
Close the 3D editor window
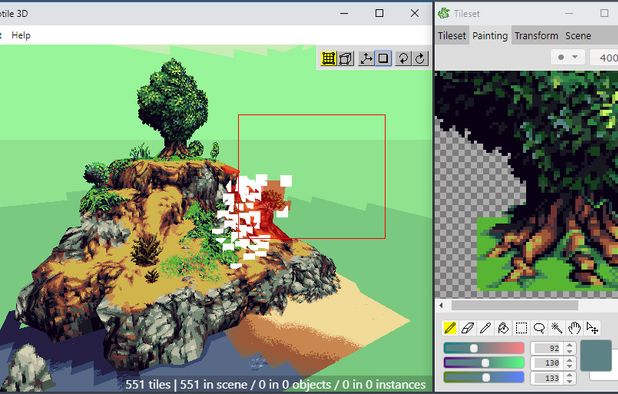415,13
